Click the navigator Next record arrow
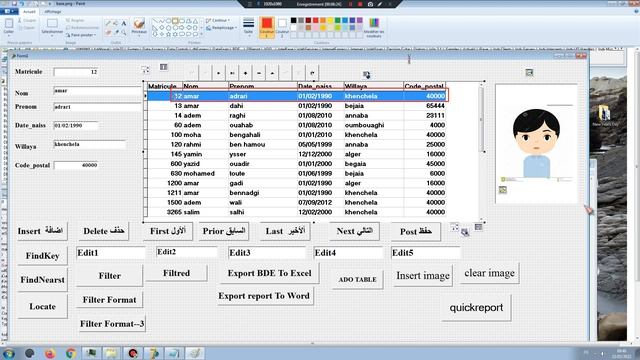This screenshot has height=360, width=640. tap(218, 73)
